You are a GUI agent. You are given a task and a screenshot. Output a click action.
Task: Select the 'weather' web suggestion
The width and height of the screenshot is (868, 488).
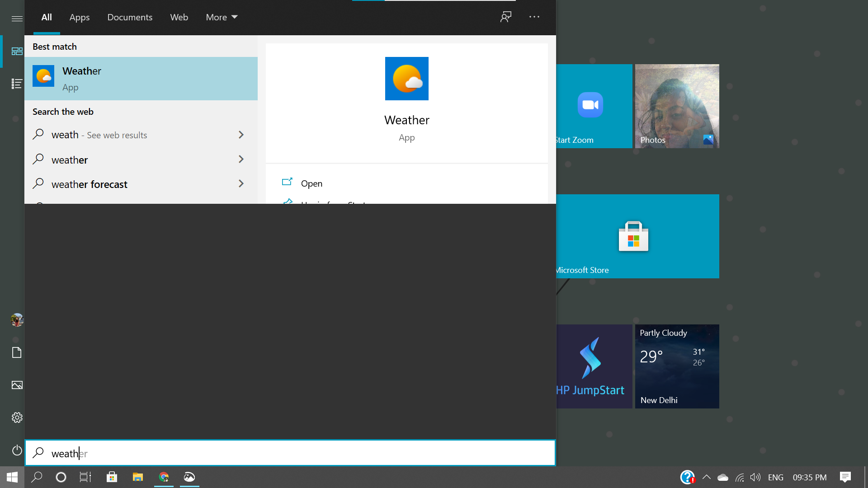pos(141,159)
